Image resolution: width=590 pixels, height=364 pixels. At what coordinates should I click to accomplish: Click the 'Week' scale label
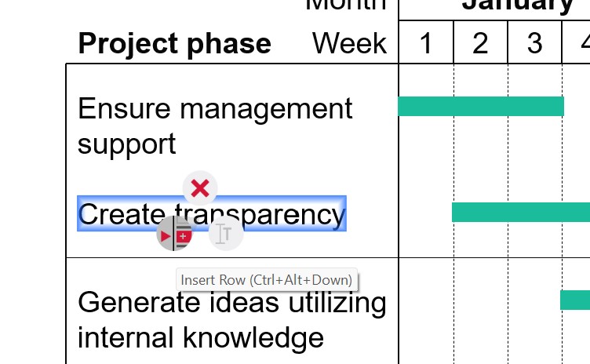[349, 44]
